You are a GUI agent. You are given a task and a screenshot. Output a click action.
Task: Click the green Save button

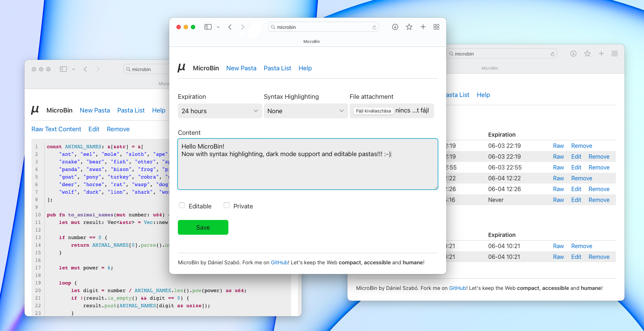(203, 228)
